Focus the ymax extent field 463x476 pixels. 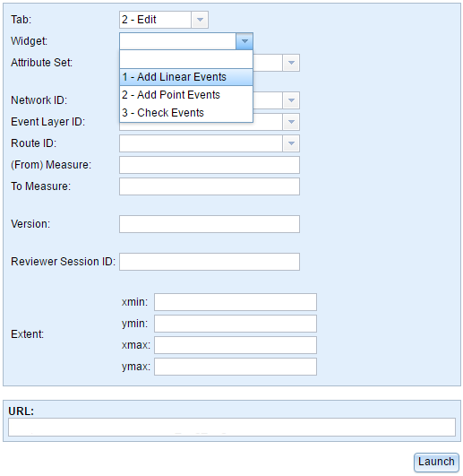coord(236,367)
